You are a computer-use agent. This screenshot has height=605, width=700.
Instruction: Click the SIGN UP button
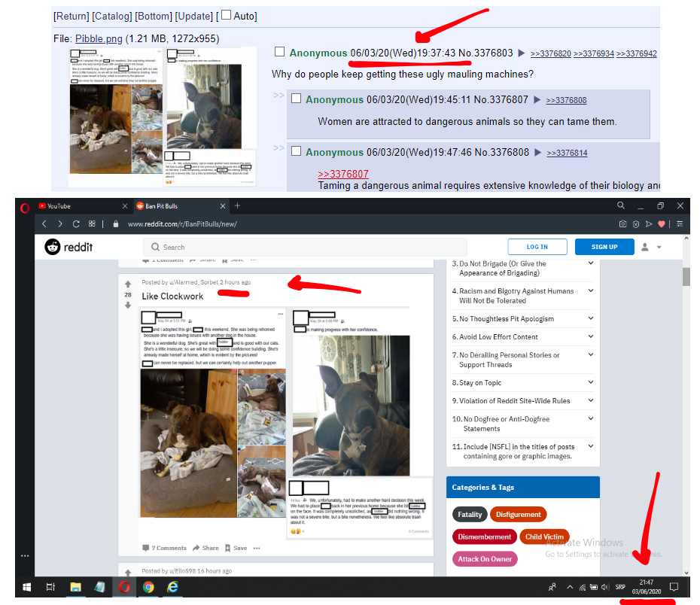tap(604, 247)
